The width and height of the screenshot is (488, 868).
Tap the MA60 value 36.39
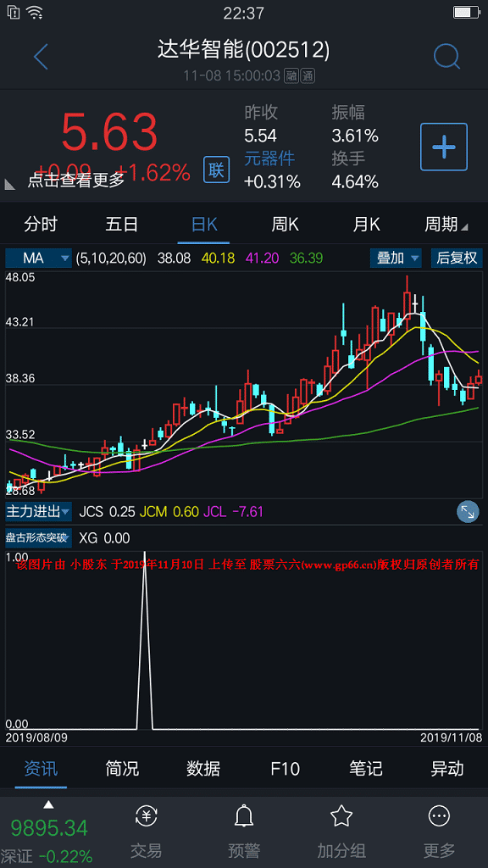[x=307, y=258]
